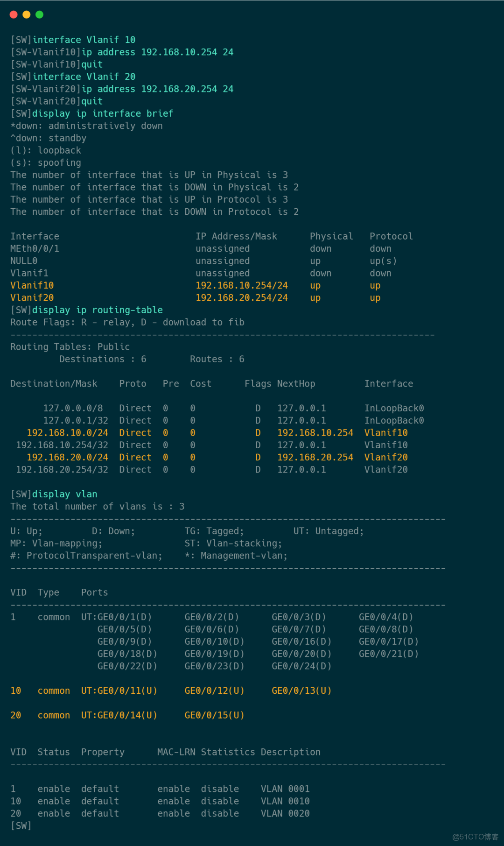Click the 'display vlan' command
The height and width of the screenshot is (846, 504).
(65, 494)
